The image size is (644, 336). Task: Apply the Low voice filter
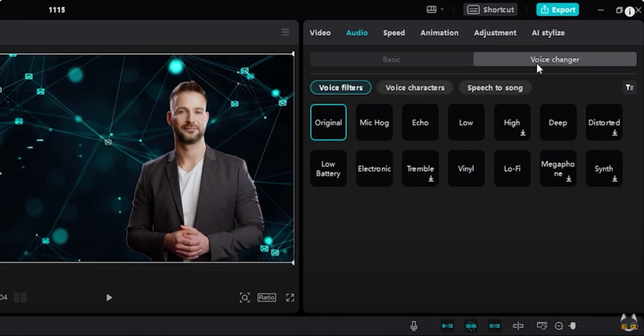[x=466, y=122]
